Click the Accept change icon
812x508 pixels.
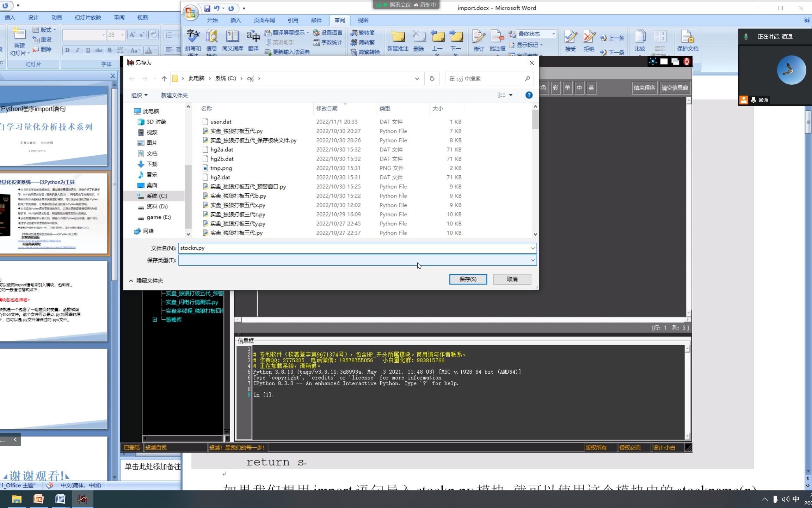tap(570, 37)
